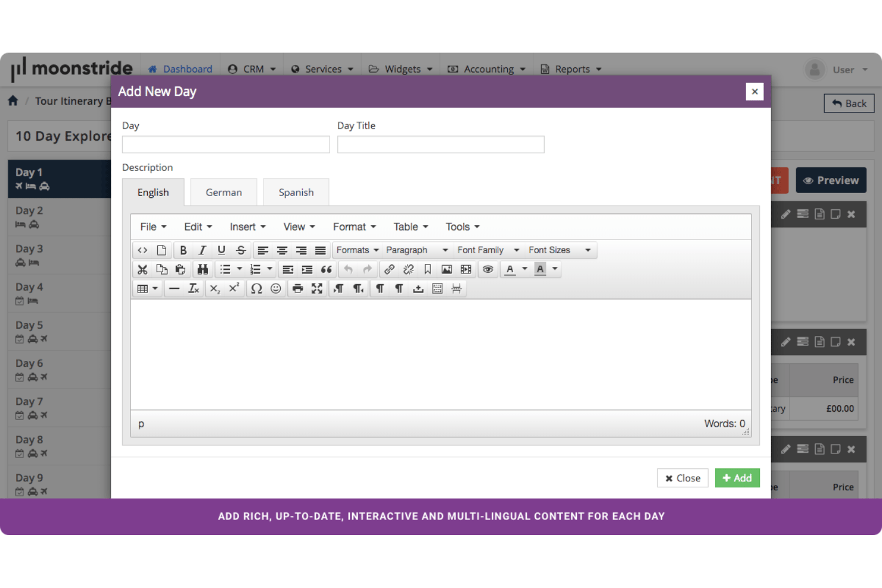This screenshot has width=882, height=588.
Task: Expand the CRM navigation dropdown
Action: [252, 69]
